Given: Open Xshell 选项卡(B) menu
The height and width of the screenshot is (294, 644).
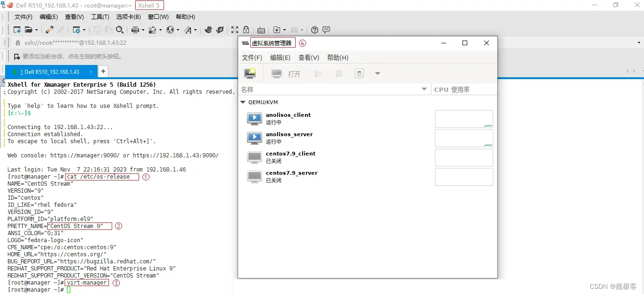Looking at the screenshot, I should [128, 16].
